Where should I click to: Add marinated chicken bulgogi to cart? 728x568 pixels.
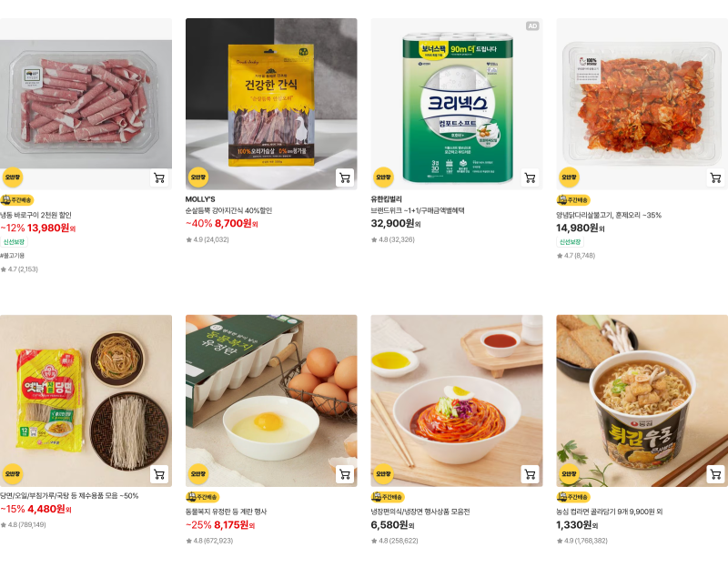click(715, 177)
